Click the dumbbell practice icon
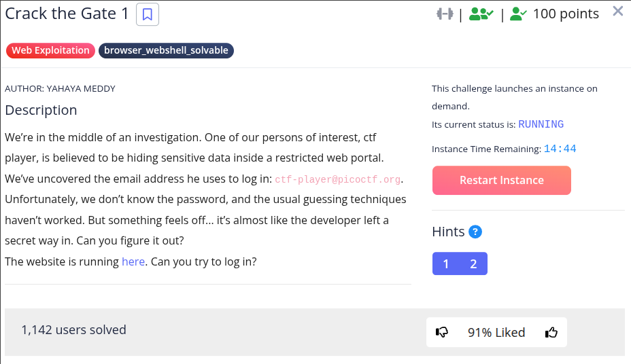This screenshot has width=631, height=364. pos(445,14)
